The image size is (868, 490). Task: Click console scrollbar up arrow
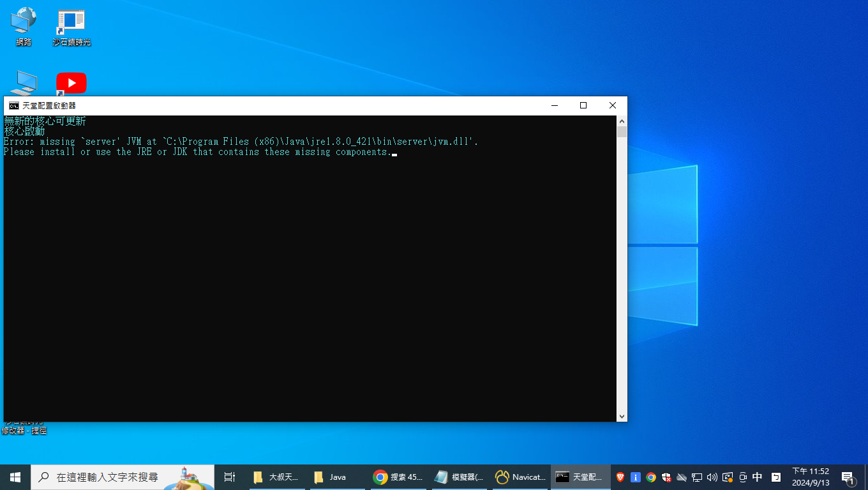[622, 121]
